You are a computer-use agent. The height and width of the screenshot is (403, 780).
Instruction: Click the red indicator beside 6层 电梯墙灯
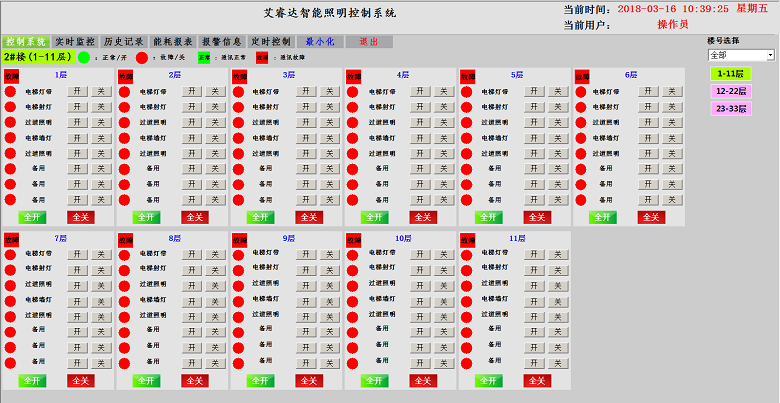(x=581, y=138)
